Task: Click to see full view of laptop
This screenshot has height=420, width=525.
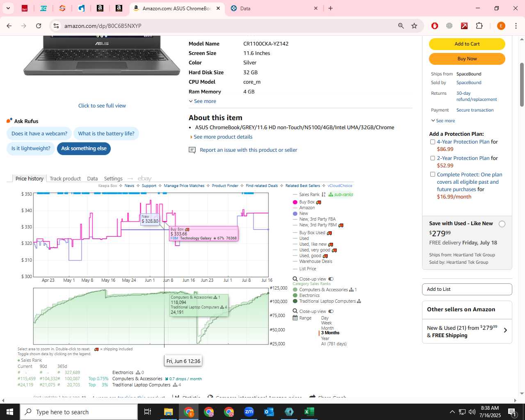Action: 102,105
